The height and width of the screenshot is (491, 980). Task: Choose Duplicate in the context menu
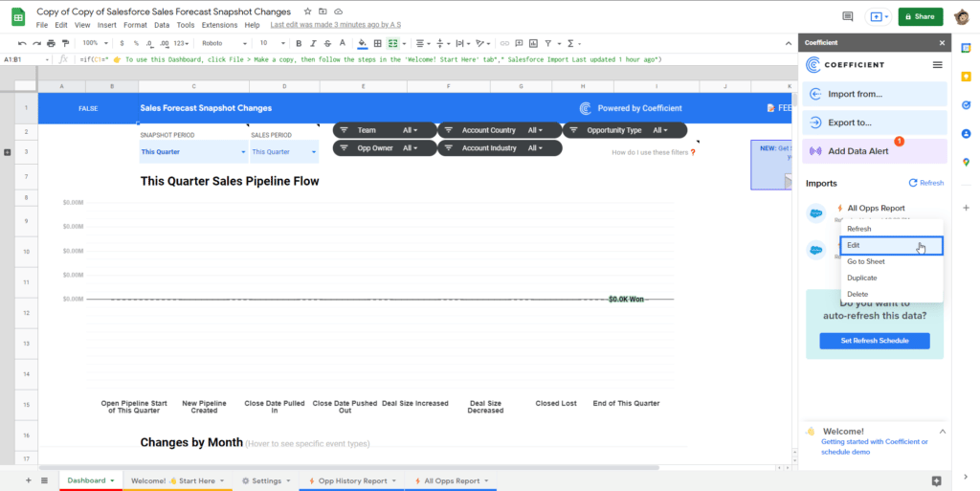pyautogui.click(x=892, y=278)
